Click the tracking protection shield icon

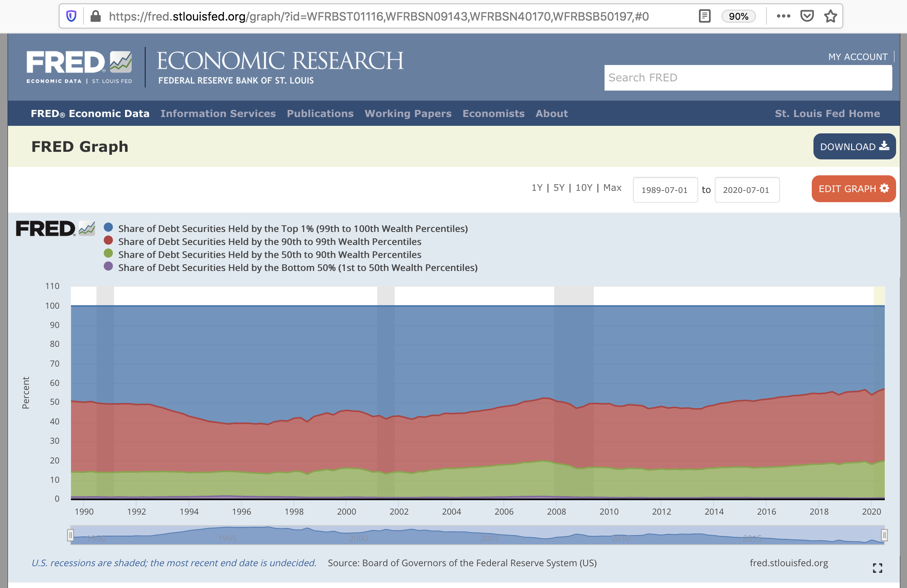[72, 16]
